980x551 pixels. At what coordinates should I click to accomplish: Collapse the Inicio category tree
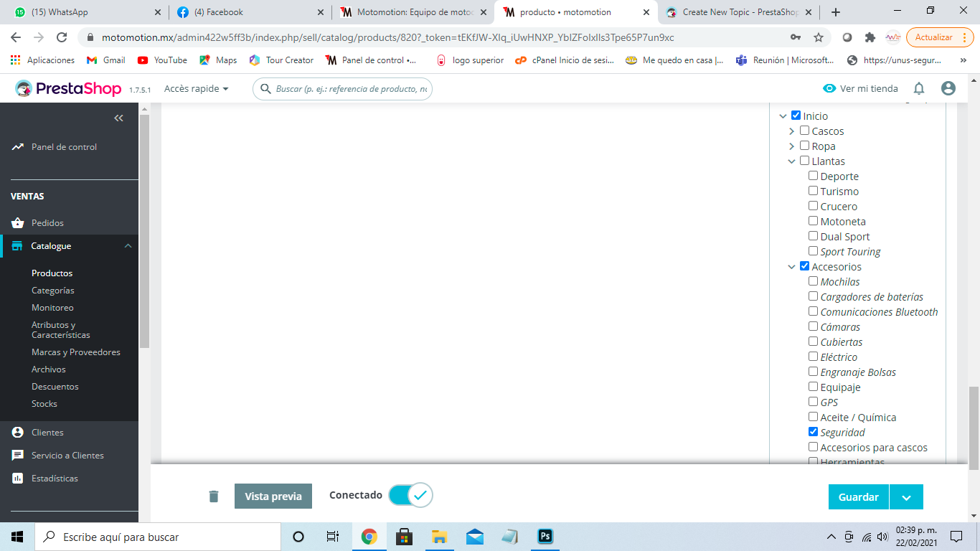[x=783, y=116]
